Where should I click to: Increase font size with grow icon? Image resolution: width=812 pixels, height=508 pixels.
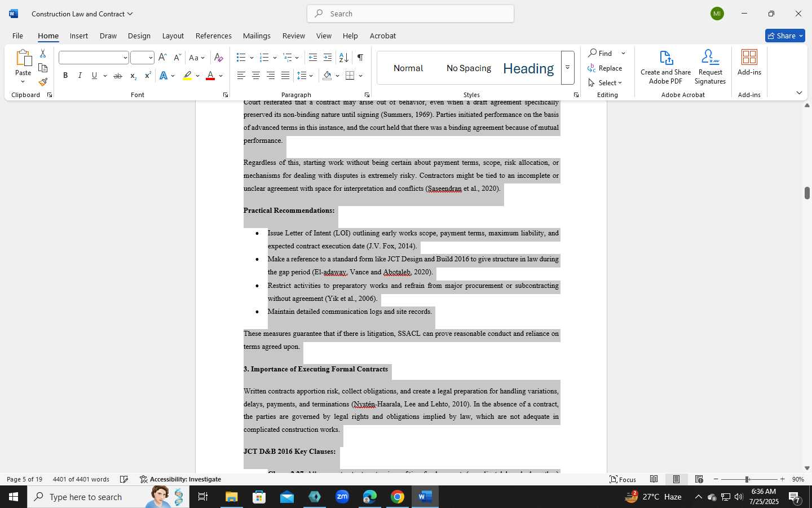(162, 58)
